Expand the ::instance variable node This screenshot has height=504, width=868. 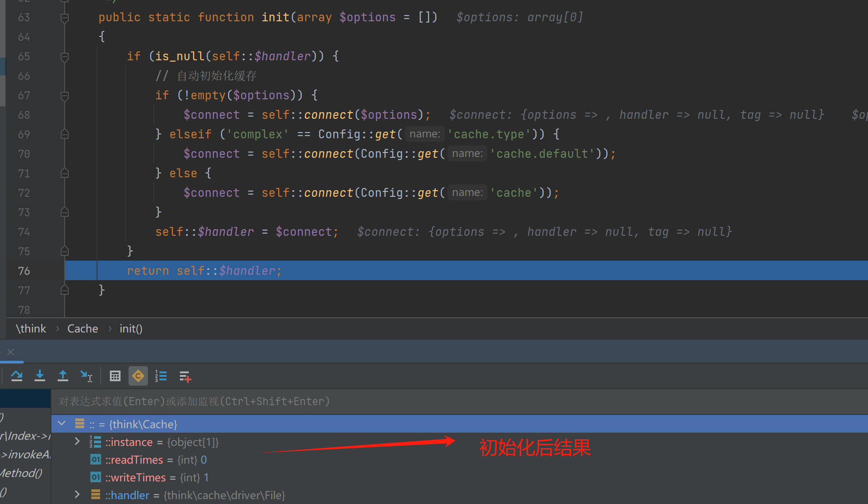click(x=77, y=441)
